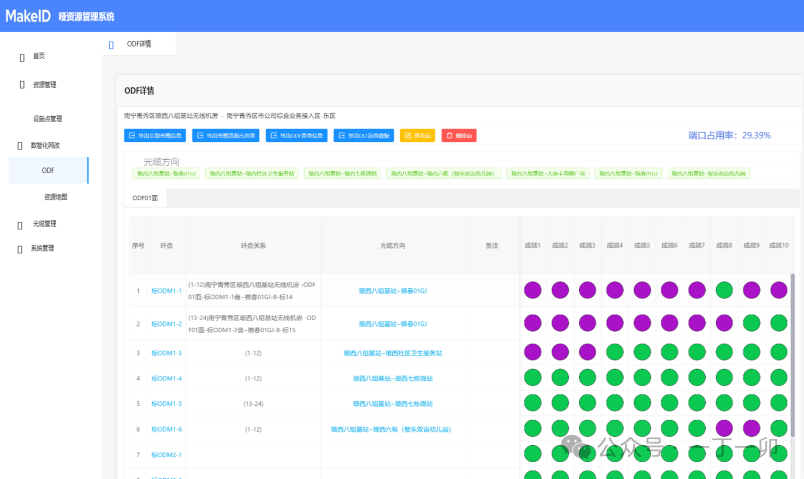
Task: Expand the 资源管理 sidebar menu
Action: pyautogui.click(x=45, y=85)
